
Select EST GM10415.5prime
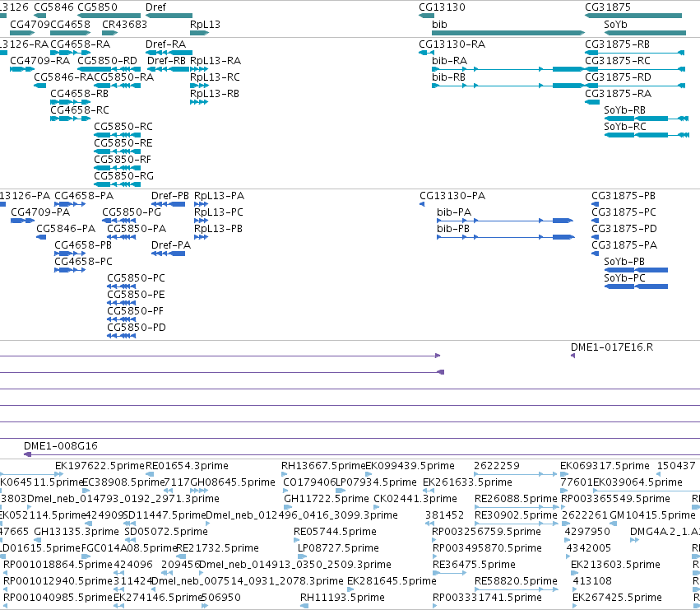(652, 515)
